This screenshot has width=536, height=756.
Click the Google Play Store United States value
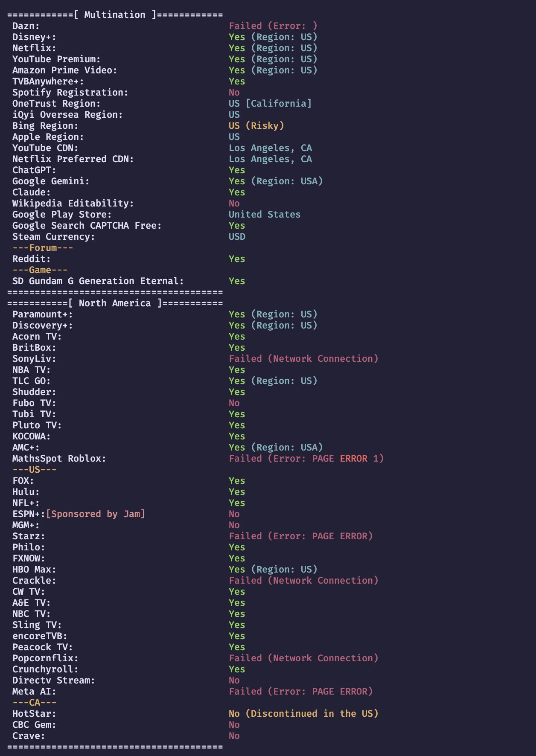265,215
